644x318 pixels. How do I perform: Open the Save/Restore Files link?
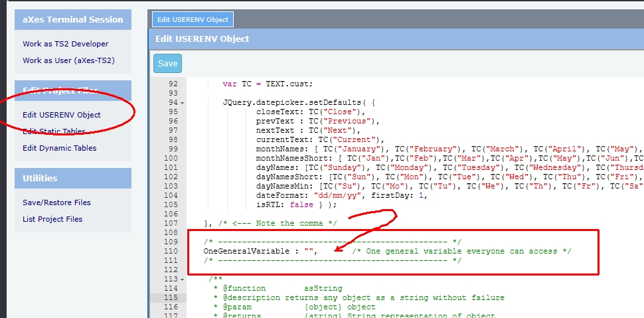coord(56,202)
